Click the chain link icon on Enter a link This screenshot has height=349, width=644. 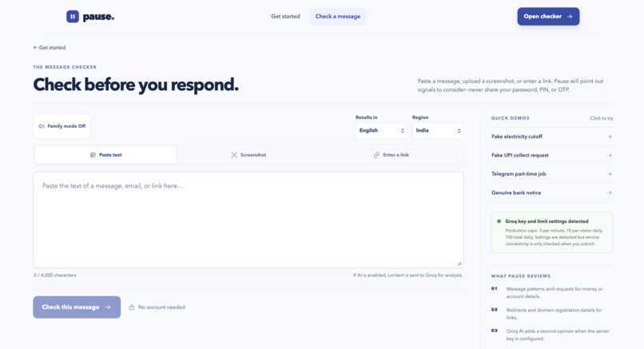tap(376, 155)
